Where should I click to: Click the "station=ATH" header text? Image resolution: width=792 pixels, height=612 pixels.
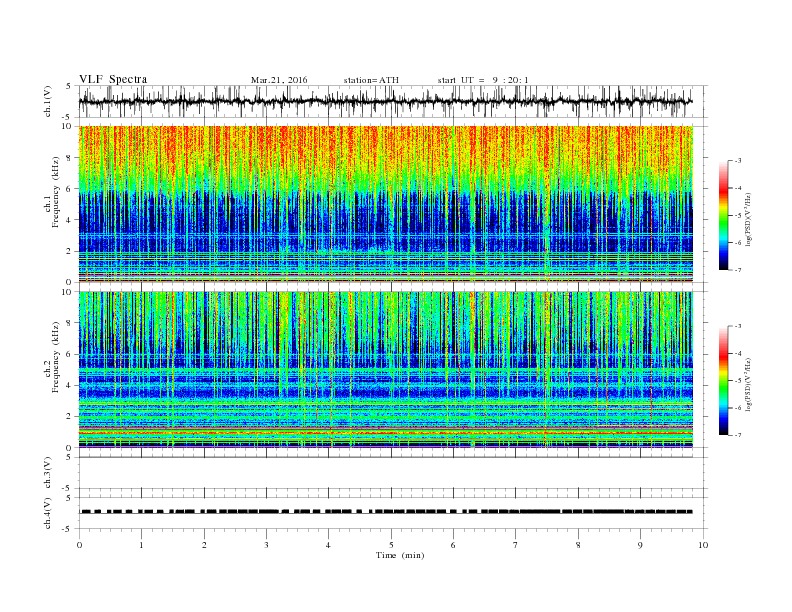click(371, 80)
